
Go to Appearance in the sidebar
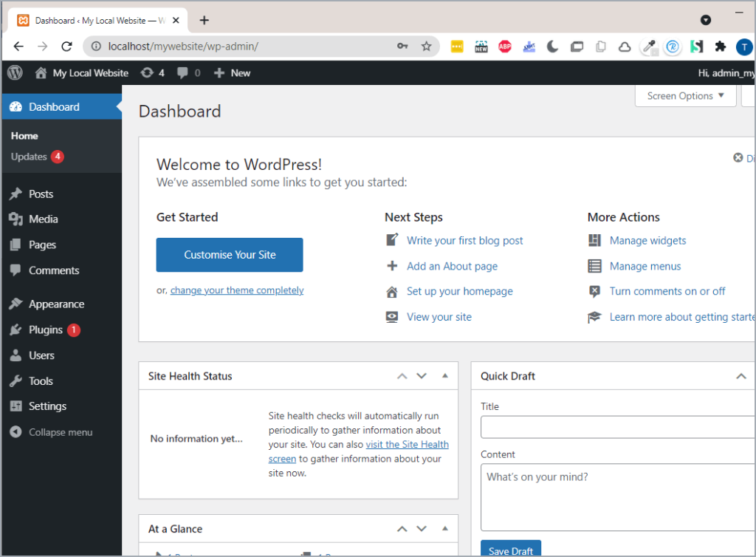pos(56,304)
